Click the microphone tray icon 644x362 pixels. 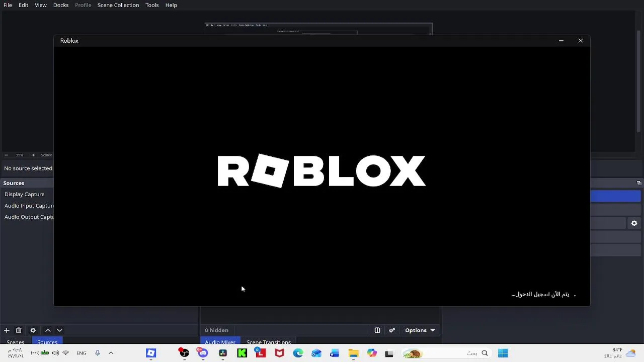[x=98, y=353]
